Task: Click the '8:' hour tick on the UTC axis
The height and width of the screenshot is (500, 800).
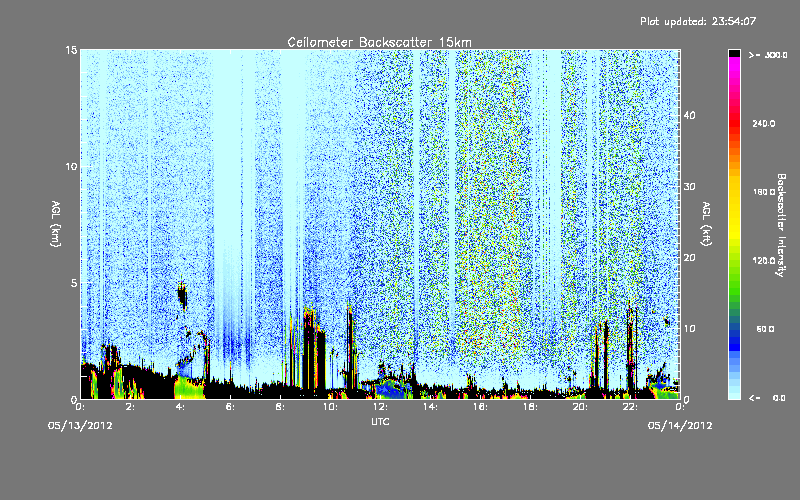Action: click(280, 407)
